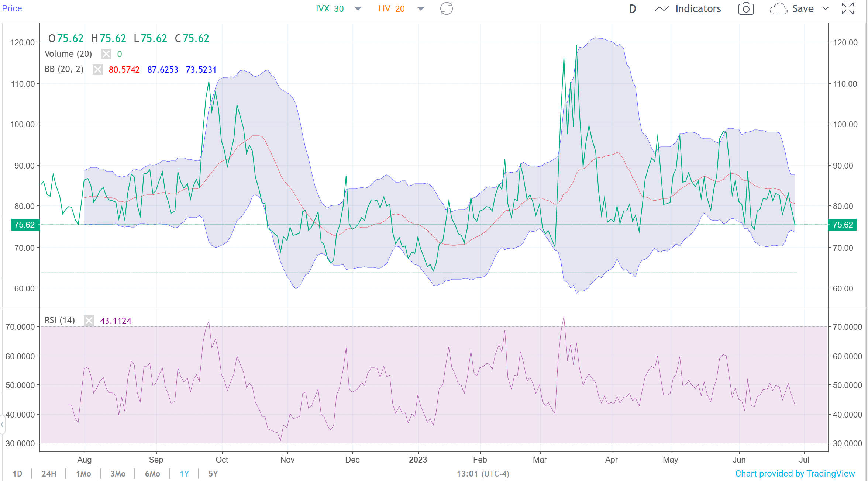Click the 30.0000 RSI right scale label
Viewport: 868px width, 481px height.
(847, 443)
